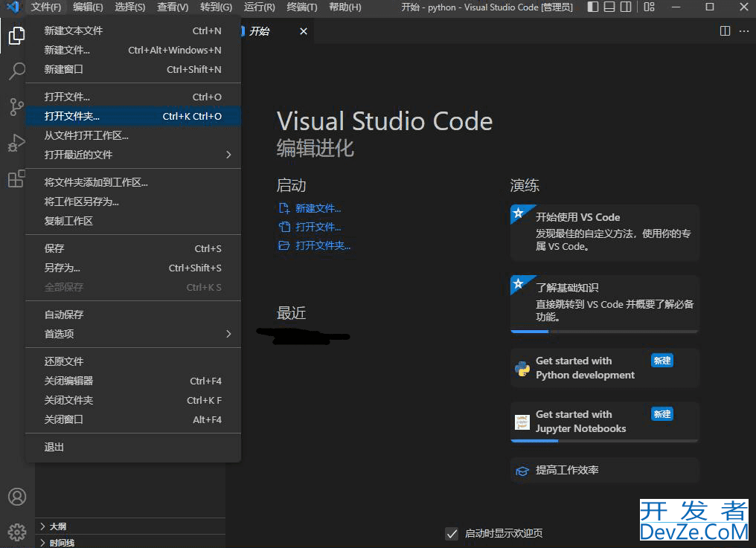Click 新建文件... link on welcome page

coord(318,208)
